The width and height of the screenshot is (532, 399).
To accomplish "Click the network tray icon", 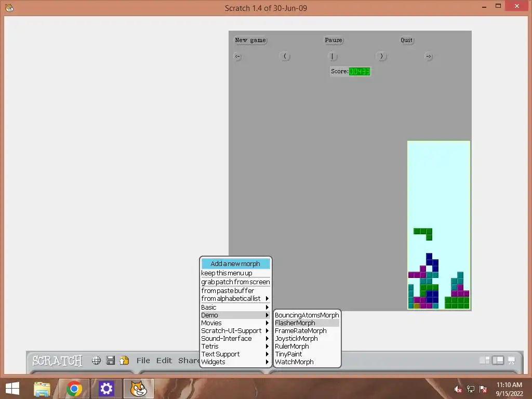I will click(x=471, y=389).
